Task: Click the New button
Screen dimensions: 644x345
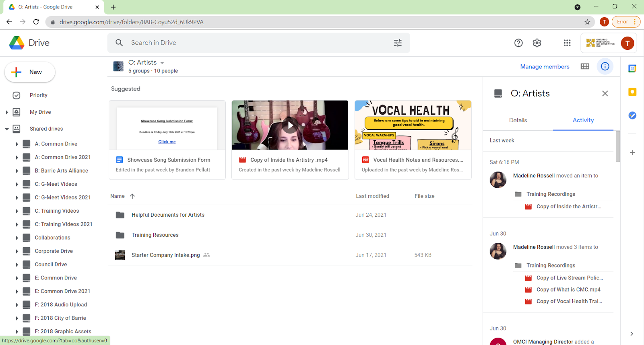Action: coord(30,72)
